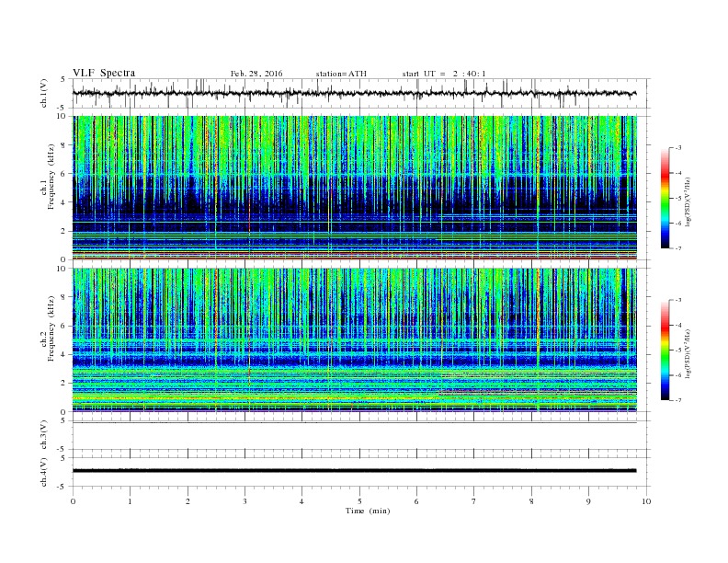This screenshot has width=728, height=563.
Task: Click the 'ch.3(V)' axis label
Action: (x=44, y=435)
